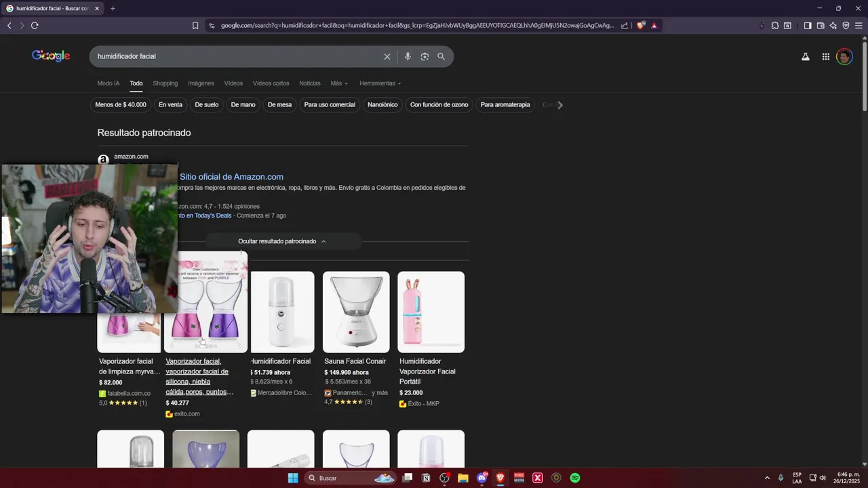868x488 pixels.
Task: Open Task View from the taskbar
Action: point(408,478)
